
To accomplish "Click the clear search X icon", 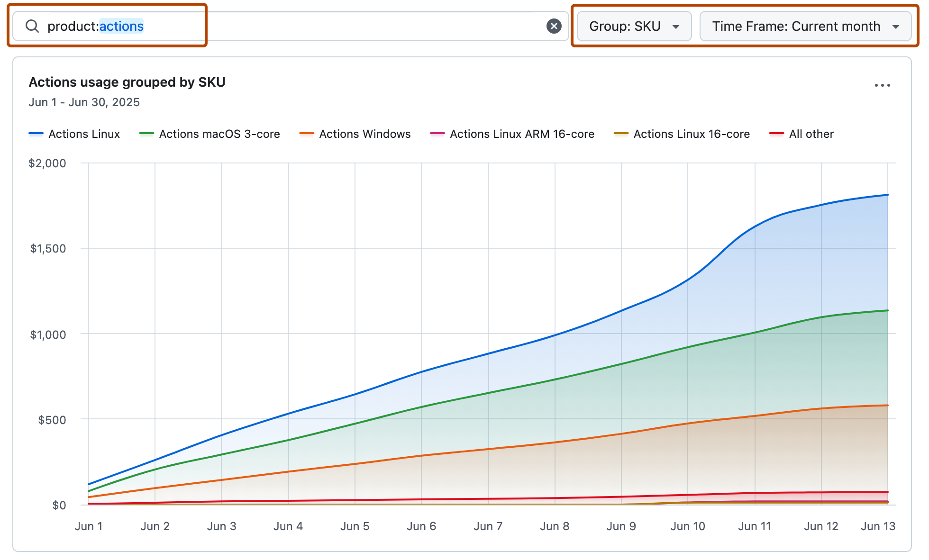I will coord(553,26).
